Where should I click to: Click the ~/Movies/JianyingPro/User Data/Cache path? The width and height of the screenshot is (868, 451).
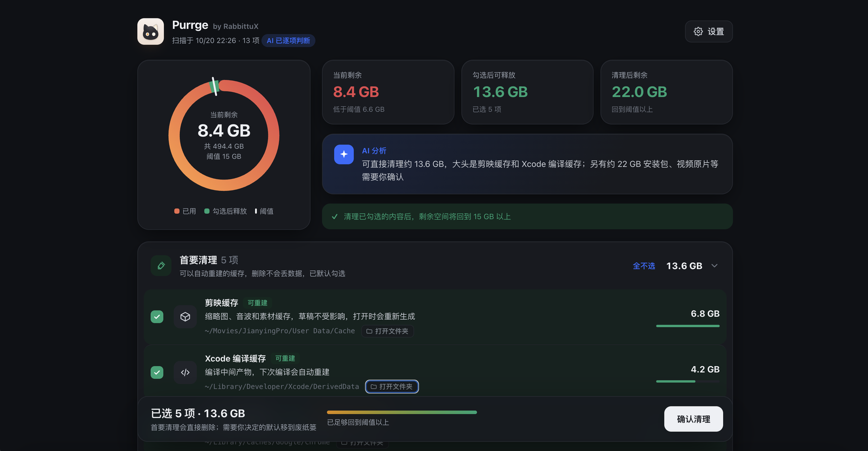280,331
